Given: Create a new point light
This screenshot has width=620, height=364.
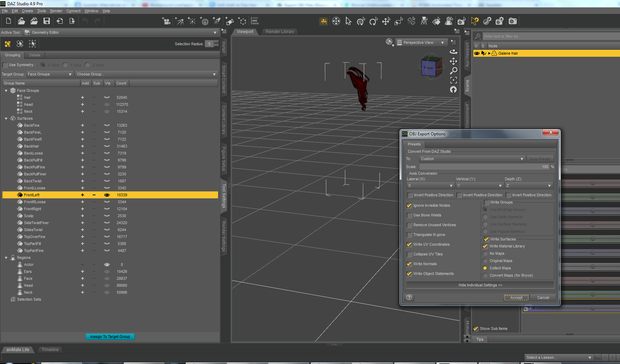Looking at the screenshot, I should pyautogui.click(x=192, y=21).
